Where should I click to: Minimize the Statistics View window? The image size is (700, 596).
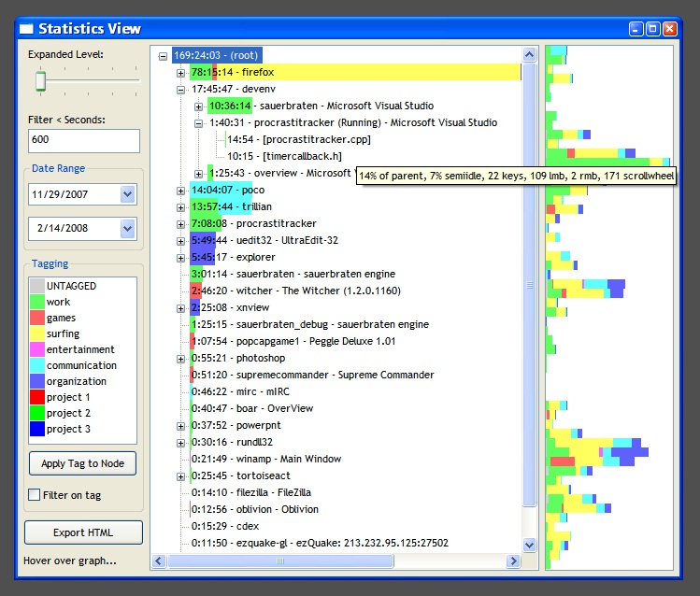636,29
